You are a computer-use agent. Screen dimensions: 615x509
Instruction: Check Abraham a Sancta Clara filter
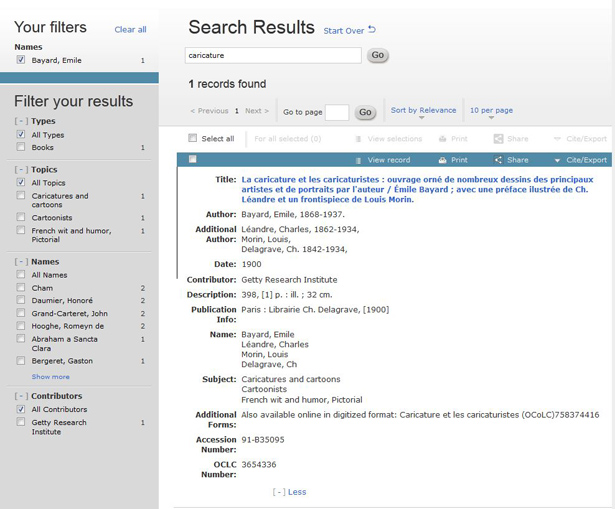[x=21, y=338]
